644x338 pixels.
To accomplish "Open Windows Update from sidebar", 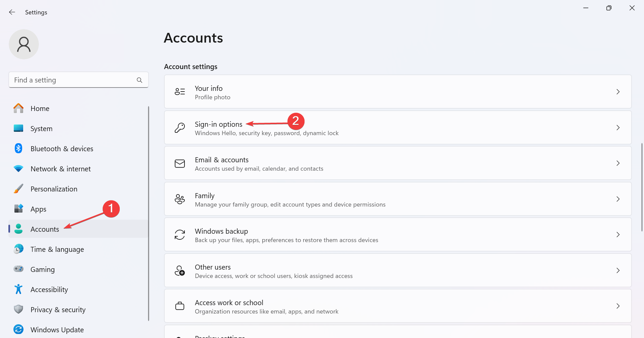I will [57, 330].
